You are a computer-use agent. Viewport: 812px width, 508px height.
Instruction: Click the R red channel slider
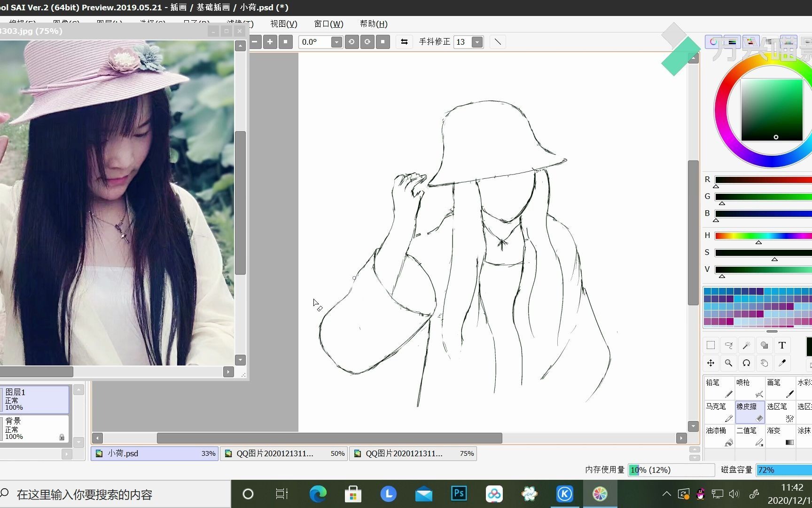coord(763,180)
